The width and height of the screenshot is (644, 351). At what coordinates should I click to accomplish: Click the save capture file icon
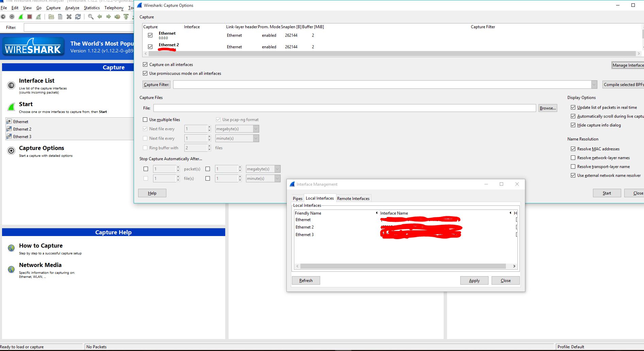tap(60, 17)
